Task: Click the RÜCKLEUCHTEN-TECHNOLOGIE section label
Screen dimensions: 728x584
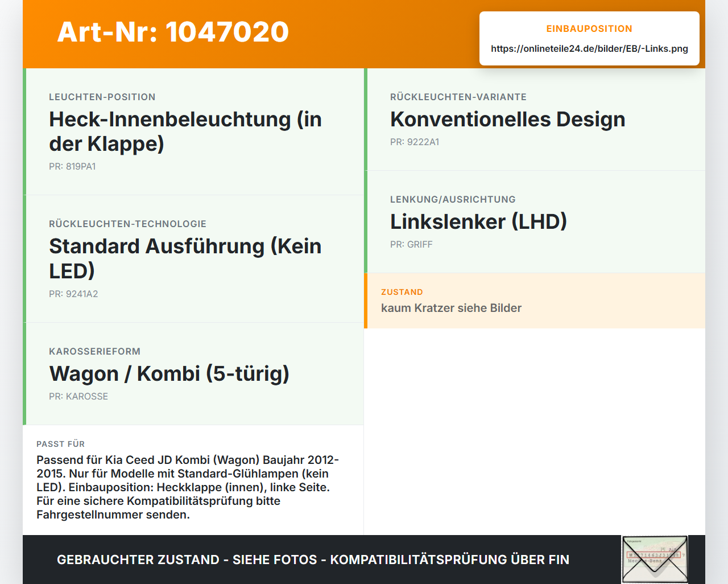Action: tap(127, 224)
